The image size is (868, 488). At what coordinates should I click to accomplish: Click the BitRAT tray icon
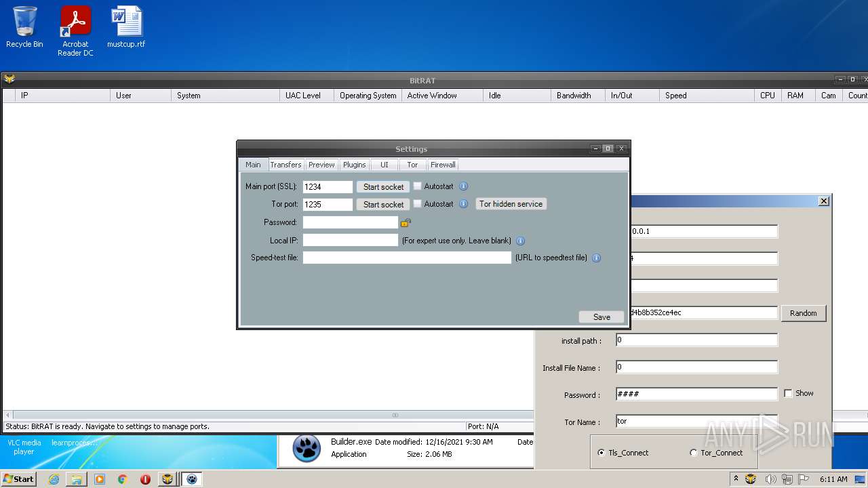(x=751, y=479)
